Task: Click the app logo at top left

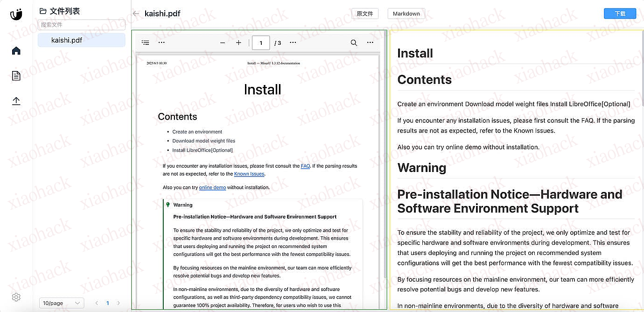Action: tap(16, 14)
